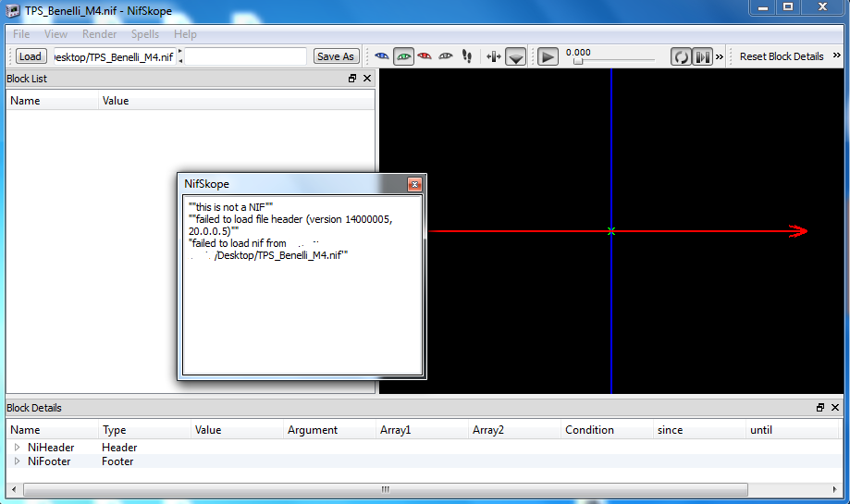Click Reset Block Details

click(x=782, y=56)
